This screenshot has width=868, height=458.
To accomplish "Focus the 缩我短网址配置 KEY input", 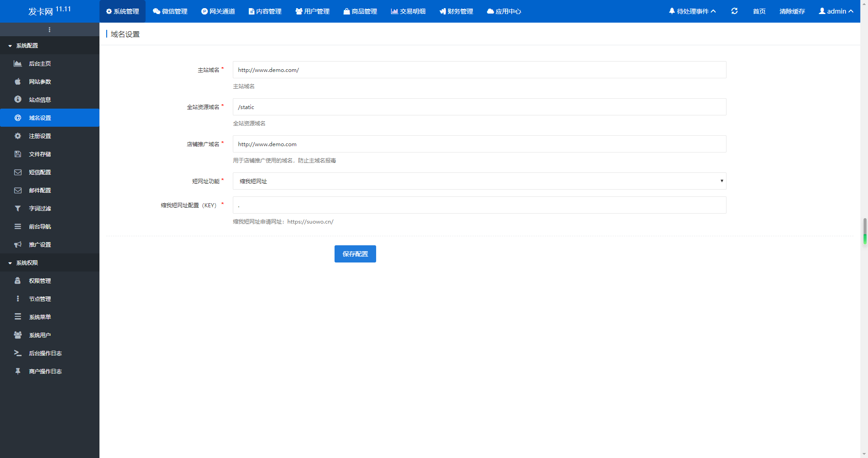I will click(479, 205).
